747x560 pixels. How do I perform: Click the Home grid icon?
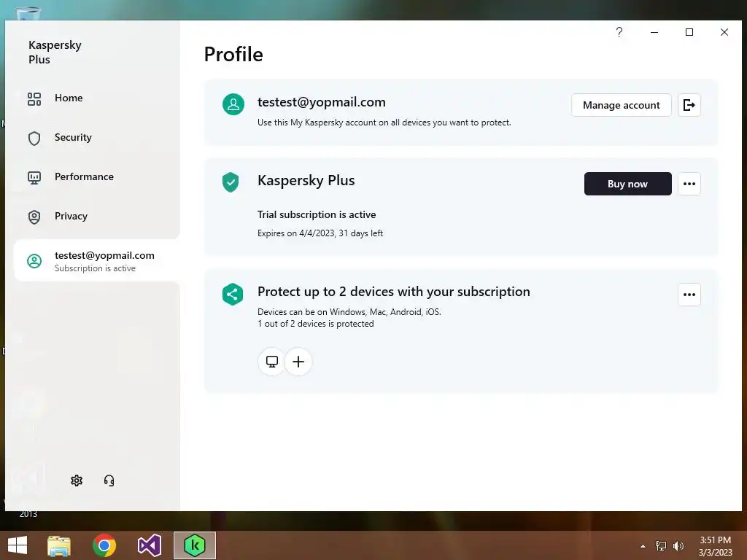[34, 99]
